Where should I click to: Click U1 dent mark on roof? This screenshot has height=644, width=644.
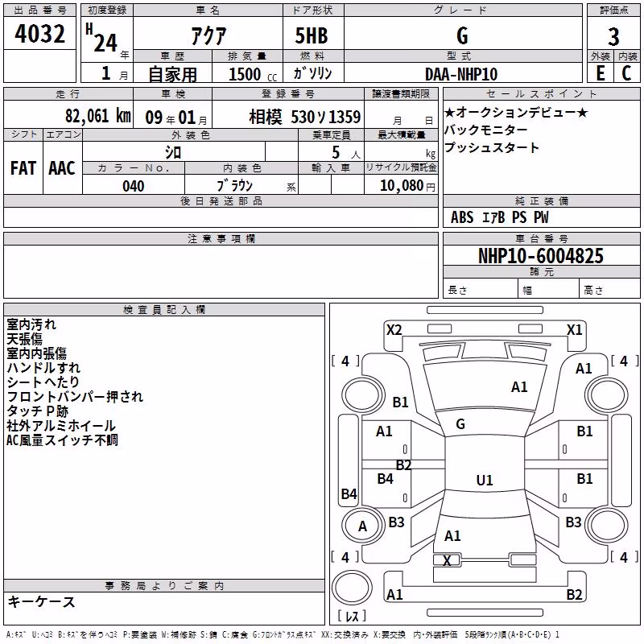[485, 480]
